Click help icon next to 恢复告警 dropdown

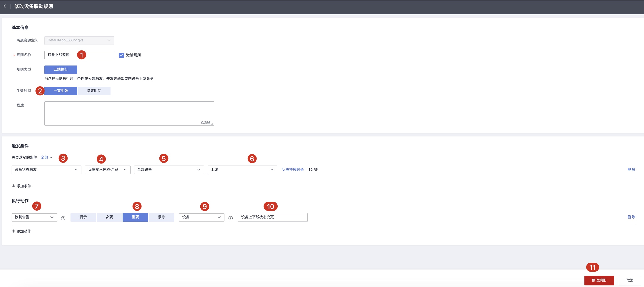63,218
